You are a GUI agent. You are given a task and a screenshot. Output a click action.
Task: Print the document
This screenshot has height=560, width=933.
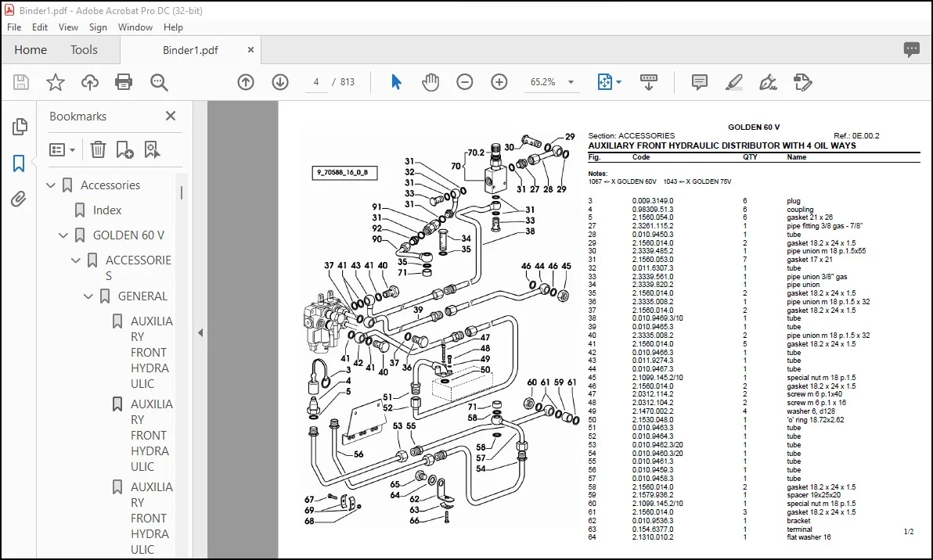click(124, 82)
